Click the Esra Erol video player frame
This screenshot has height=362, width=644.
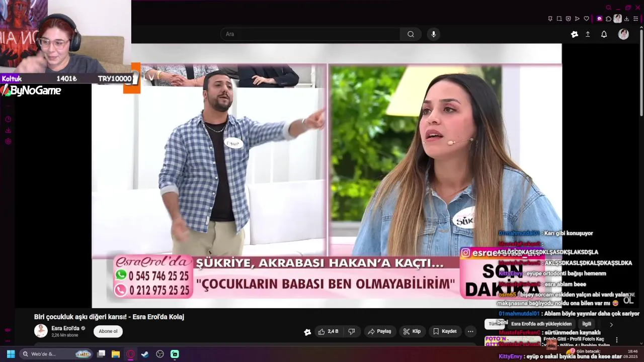point(327,175)
